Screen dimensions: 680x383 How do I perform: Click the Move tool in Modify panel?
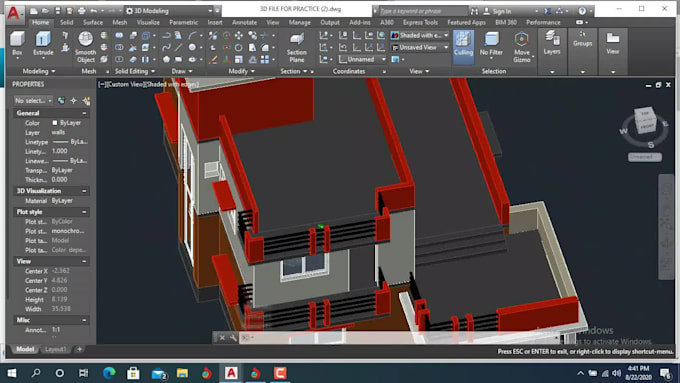(x=239, y=35)
